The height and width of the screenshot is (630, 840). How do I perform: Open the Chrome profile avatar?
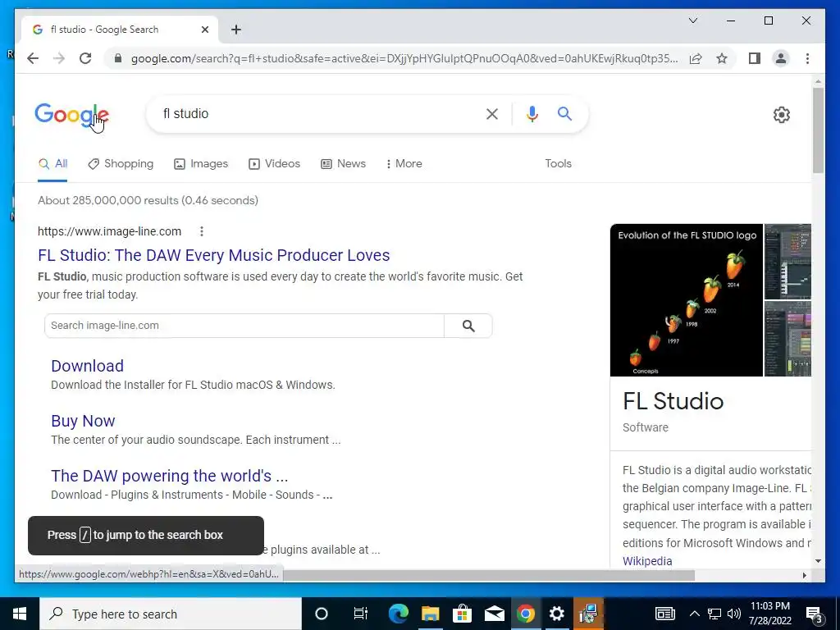coord(781,58)
